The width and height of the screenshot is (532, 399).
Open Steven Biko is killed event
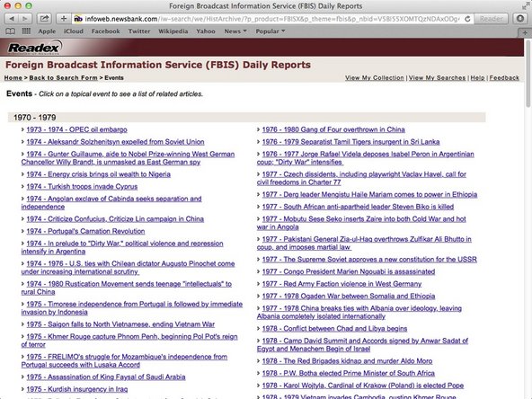click(x=358, y=207)
